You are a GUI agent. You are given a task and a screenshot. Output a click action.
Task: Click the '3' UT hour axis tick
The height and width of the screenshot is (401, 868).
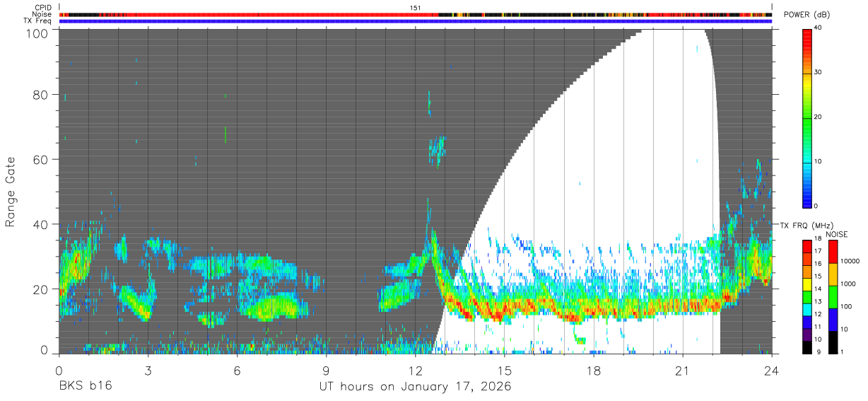pos(148,371)
